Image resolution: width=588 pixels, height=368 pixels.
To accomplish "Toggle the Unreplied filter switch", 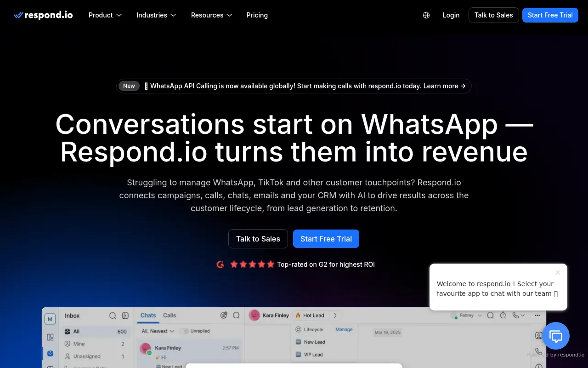I will click(x=184, y=331).
